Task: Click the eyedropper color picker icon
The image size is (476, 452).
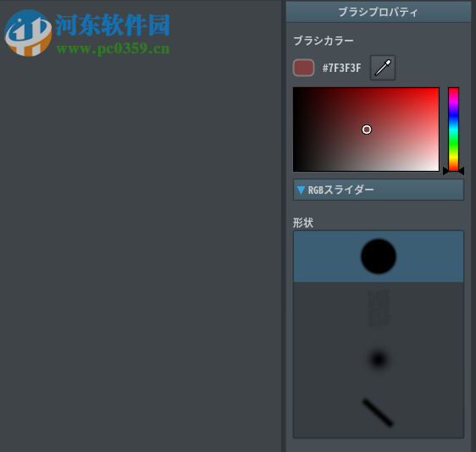Action: tap(383, 68)
